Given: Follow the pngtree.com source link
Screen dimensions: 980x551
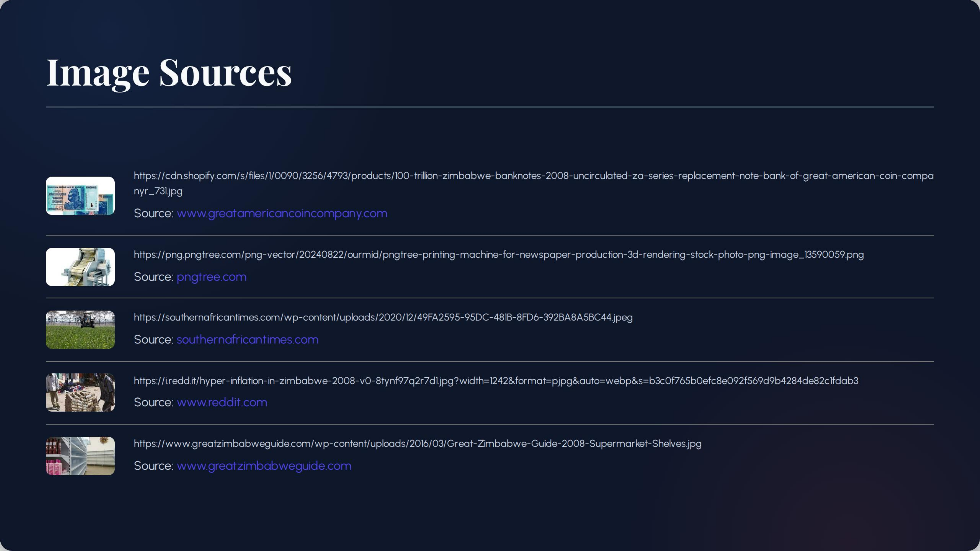Looking at the screenshot, I should tap(211, 277).
